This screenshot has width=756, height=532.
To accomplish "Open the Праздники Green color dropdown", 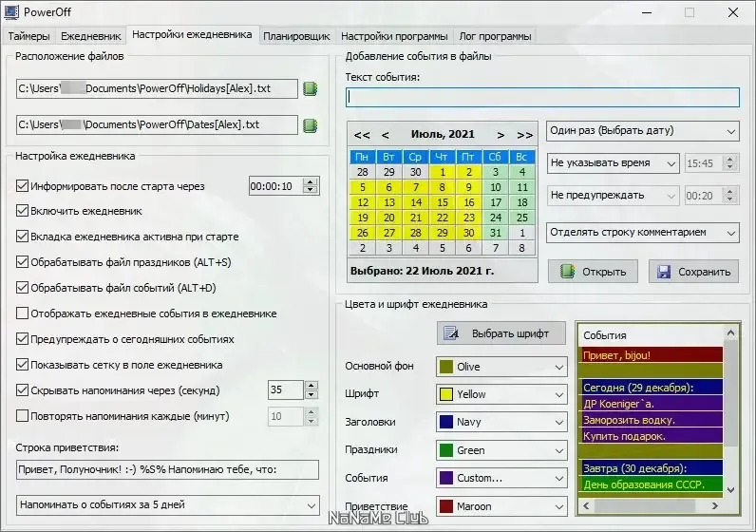I will [501, 450].
